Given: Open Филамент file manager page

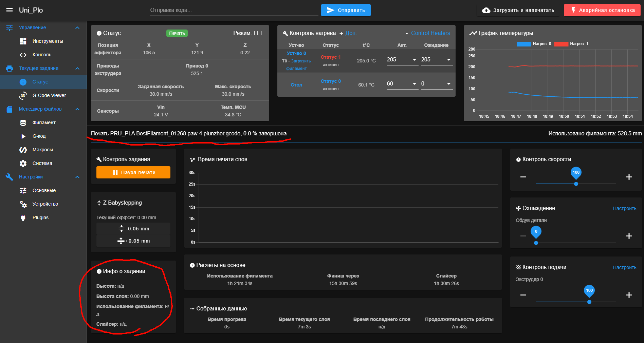Looking at the screenshot, I should tap(43, 122).
